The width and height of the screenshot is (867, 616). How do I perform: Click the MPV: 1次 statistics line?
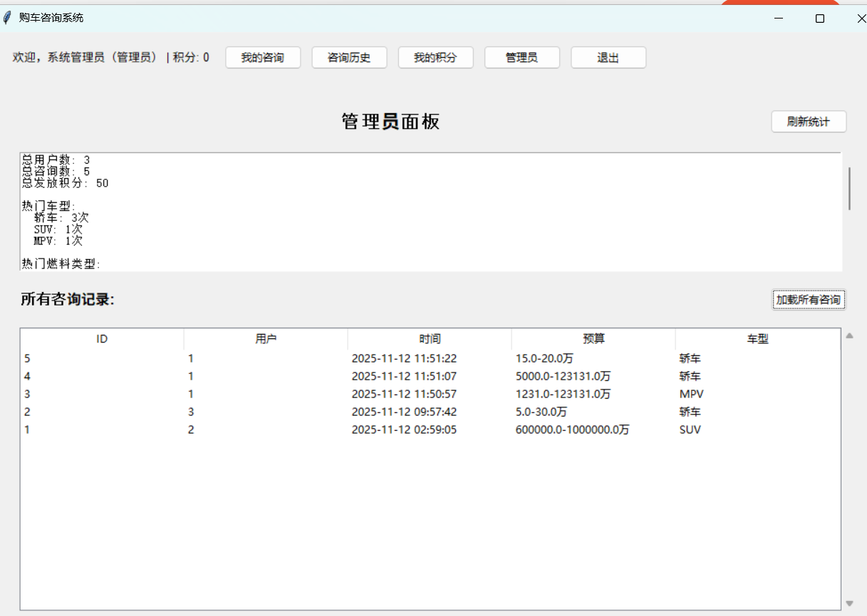coord(58,241)
